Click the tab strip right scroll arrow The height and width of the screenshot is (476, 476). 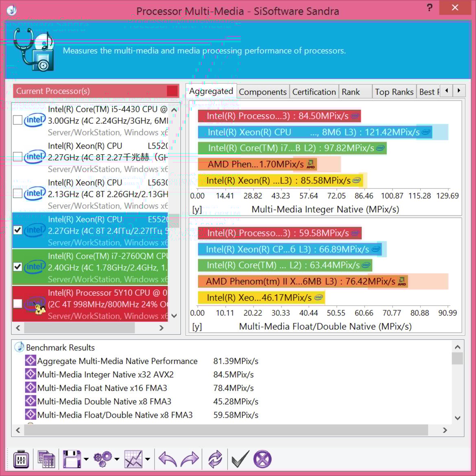pyautogui.click(x=459, y=90)
